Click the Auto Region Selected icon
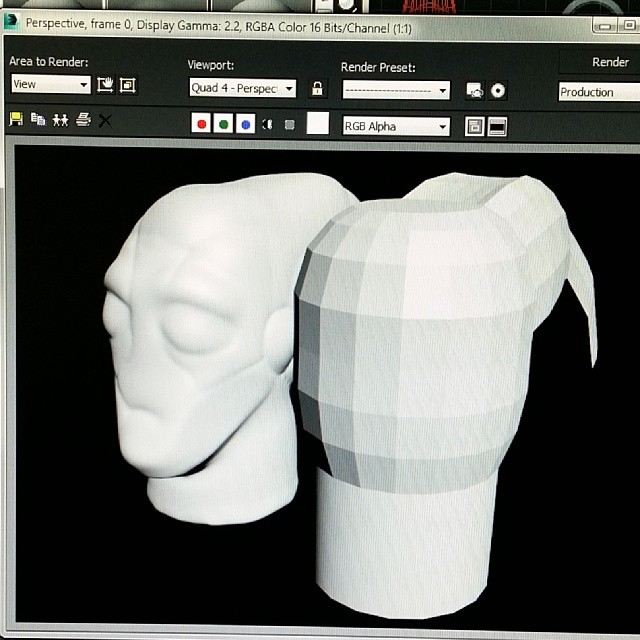This screenshot has width=640, height=640. (x=127, y=85)
